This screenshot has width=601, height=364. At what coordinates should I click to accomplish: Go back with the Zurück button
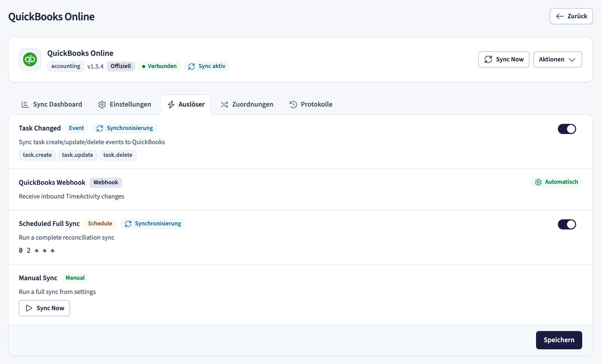[571, 16]
